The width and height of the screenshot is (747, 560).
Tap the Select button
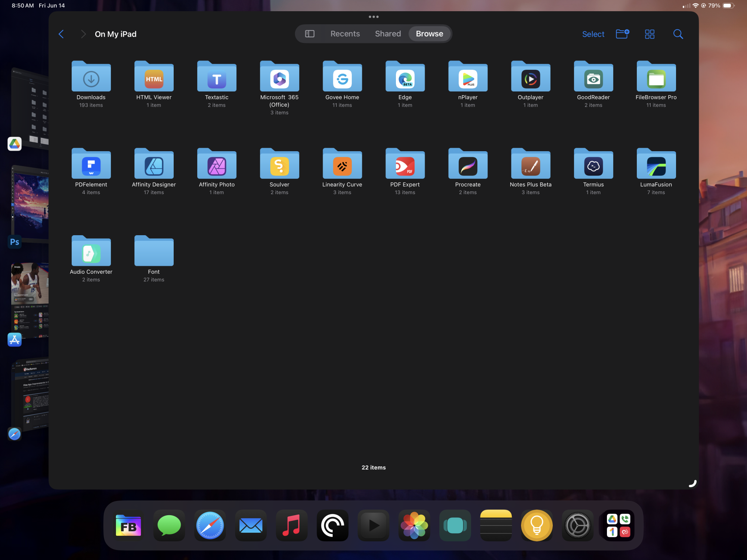click(x=593, y=34)
